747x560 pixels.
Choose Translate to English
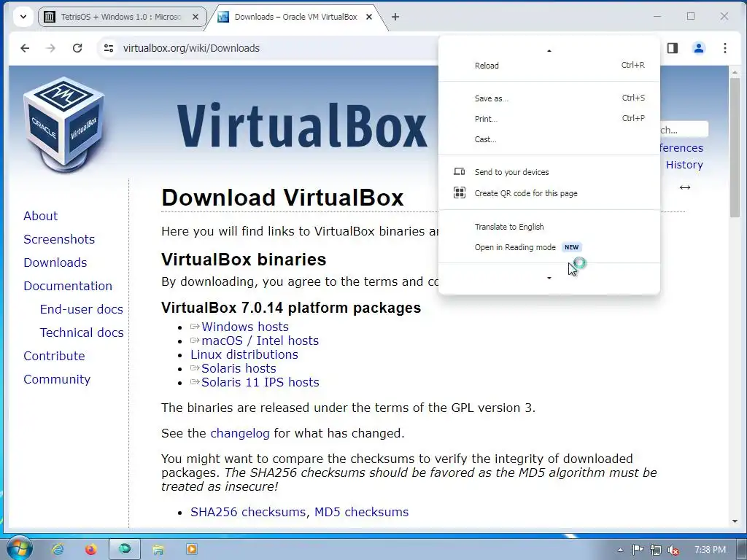point(549,227)
